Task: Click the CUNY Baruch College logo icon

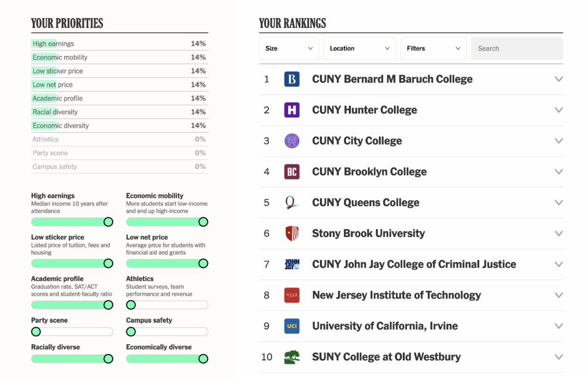Action: pos(292,79)
